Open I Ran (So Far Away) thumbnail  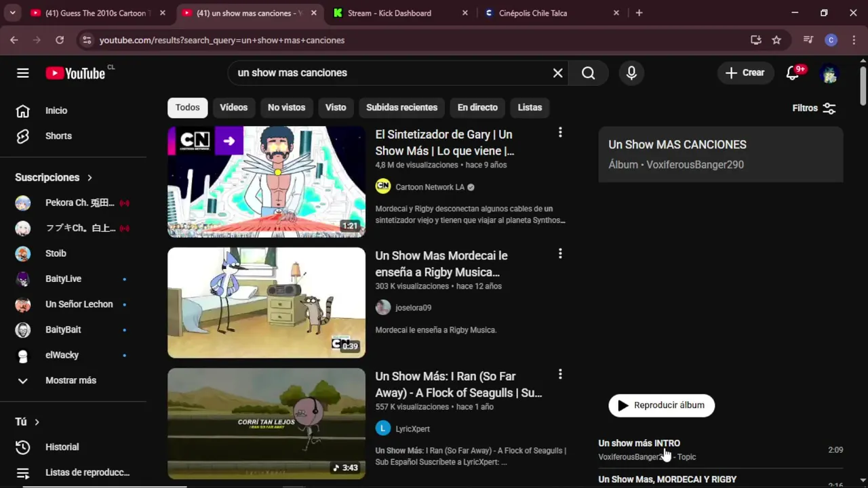point(267,424)
